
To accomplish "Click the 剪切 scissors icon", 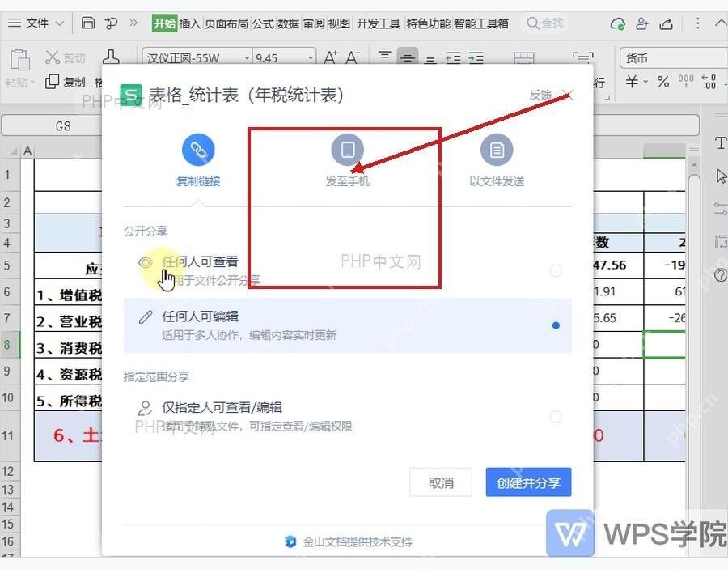I will 52,57.
